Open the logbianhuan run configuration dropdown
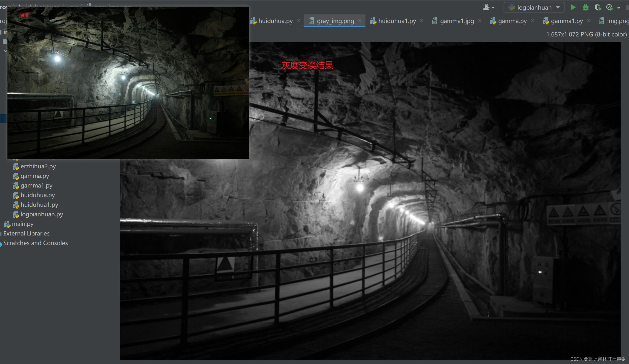629x364 pixels. point(534,7)
